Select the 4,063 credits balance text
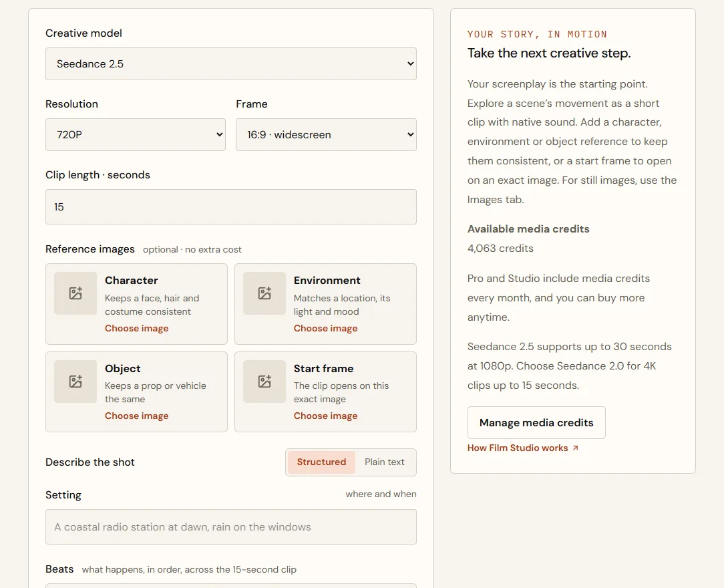This screenshot has width=724, height=588. click(500, 249)
